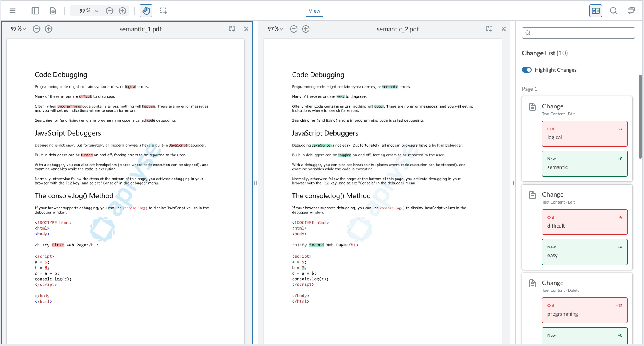
Task: Select the new 'easy' change card
Action: (x=585, y=252)
